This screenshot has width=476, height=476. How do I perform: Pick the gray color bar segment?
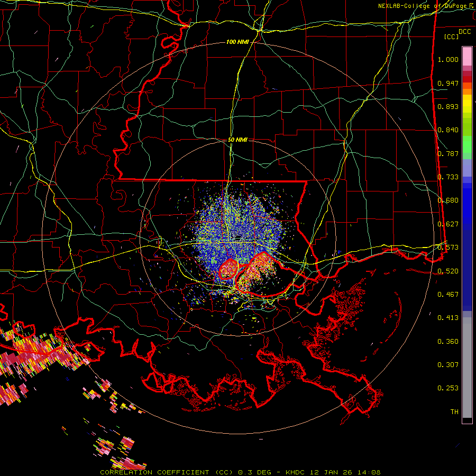(467, 368)
